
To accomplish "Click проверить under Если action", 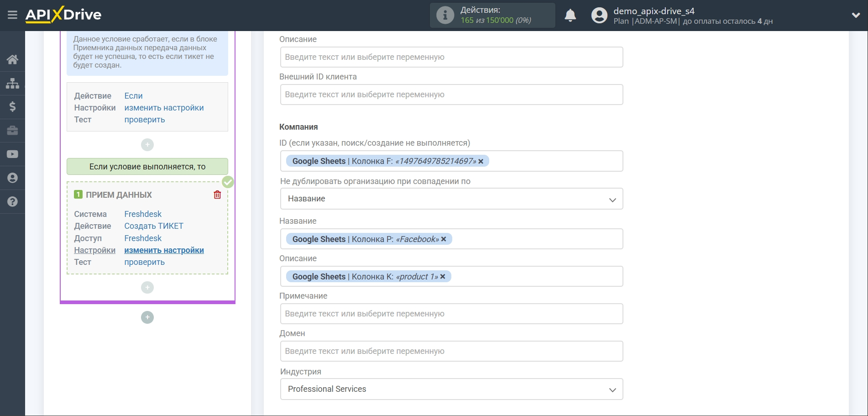I will [145, 120].
